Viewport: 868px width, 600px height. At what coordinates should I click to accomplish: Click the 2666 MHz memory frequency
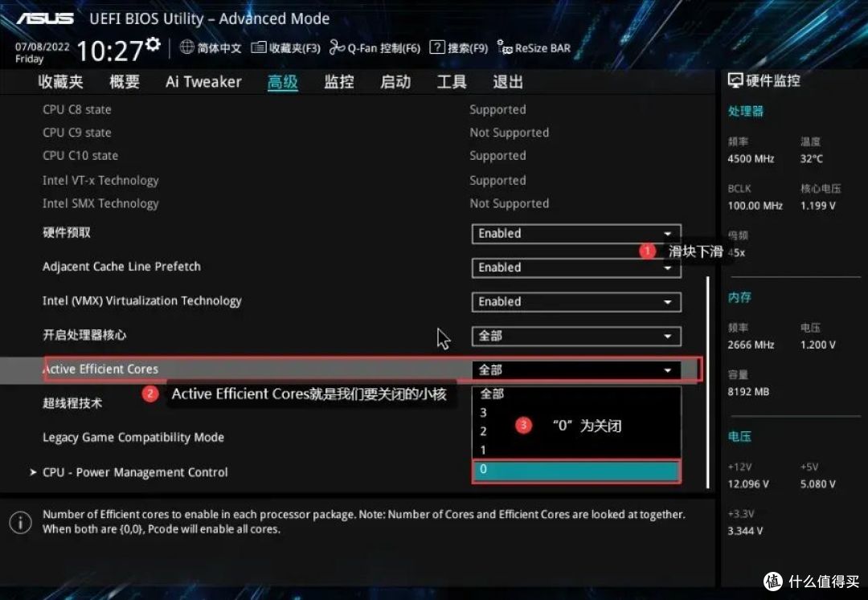point(751,345)
